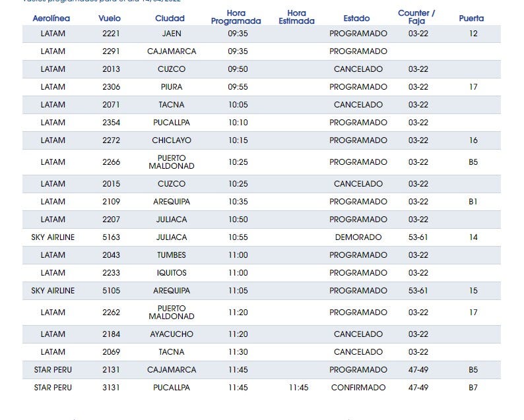Click the Vuelo column header
Screen dimensions: 524x420
(110, 18)
